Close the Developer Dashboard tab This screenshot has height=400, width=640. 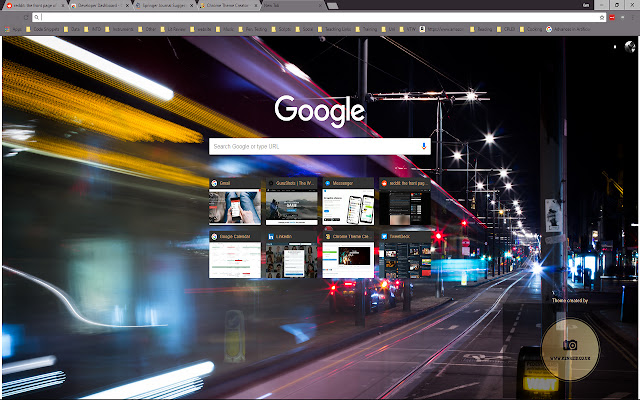[127, 6]
